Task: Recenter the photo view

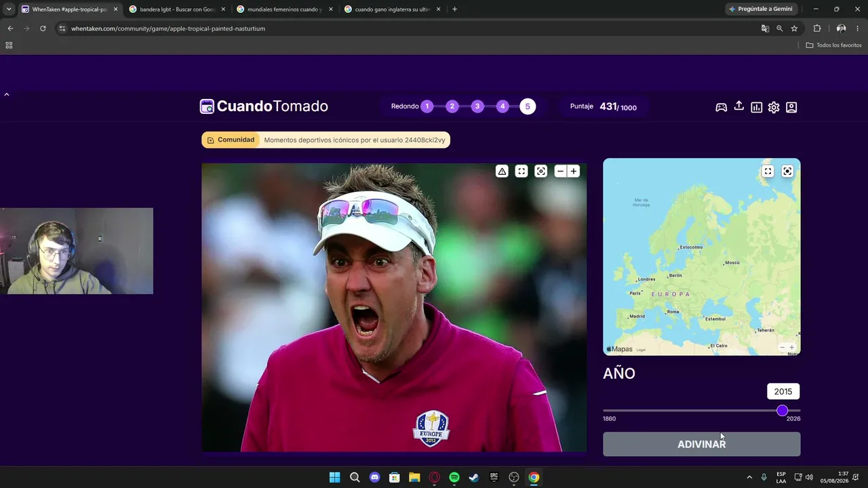Action: tap(541, 171)
